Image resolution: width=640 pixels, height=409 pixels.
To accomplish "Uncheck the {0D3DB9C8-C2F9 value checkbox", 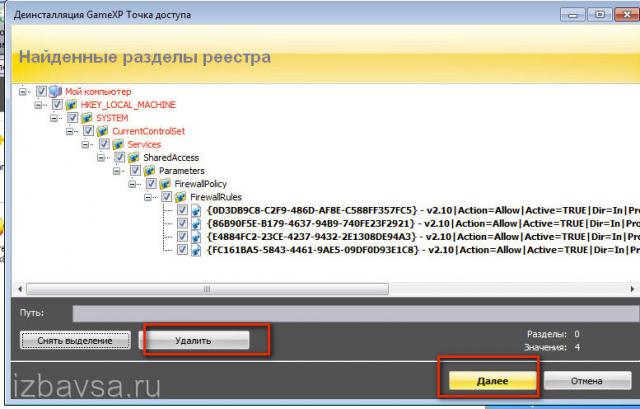I will [182, 210].
